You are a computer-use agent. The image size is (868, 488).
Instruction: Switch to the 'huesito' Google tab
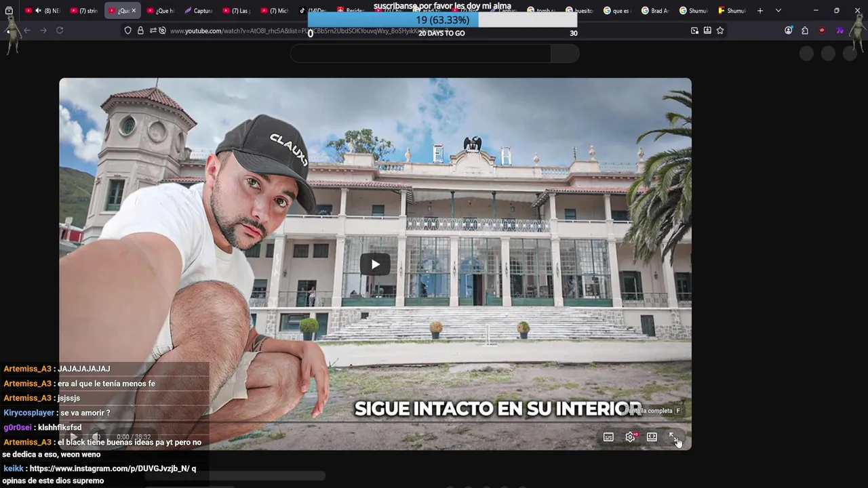point(579,11)
